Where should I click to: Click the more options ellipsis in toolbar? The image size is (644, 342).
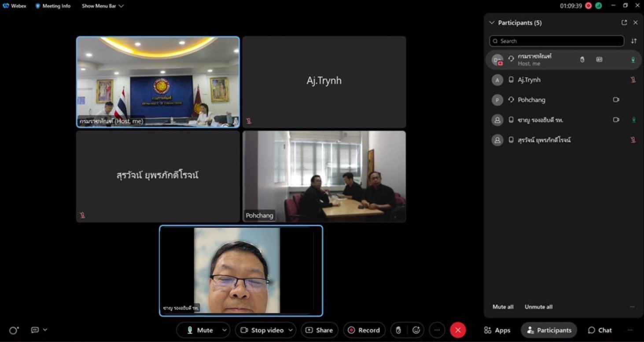[x=437, y=330]
